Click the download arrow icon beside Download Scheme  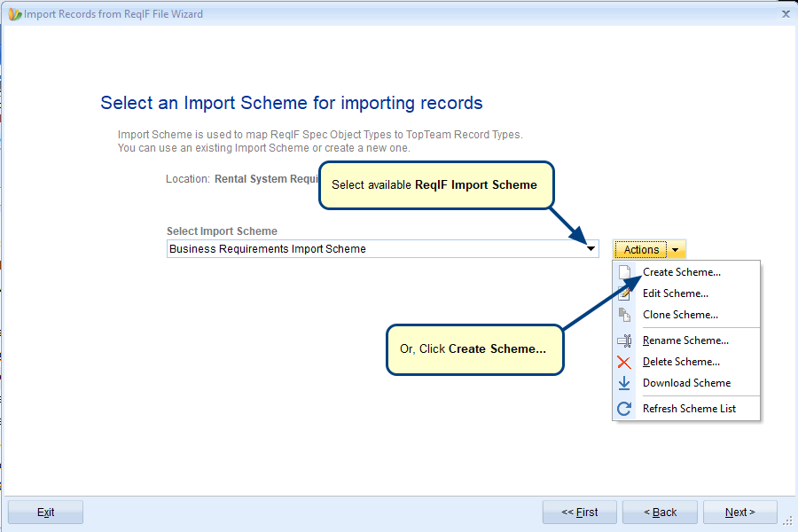624,383
